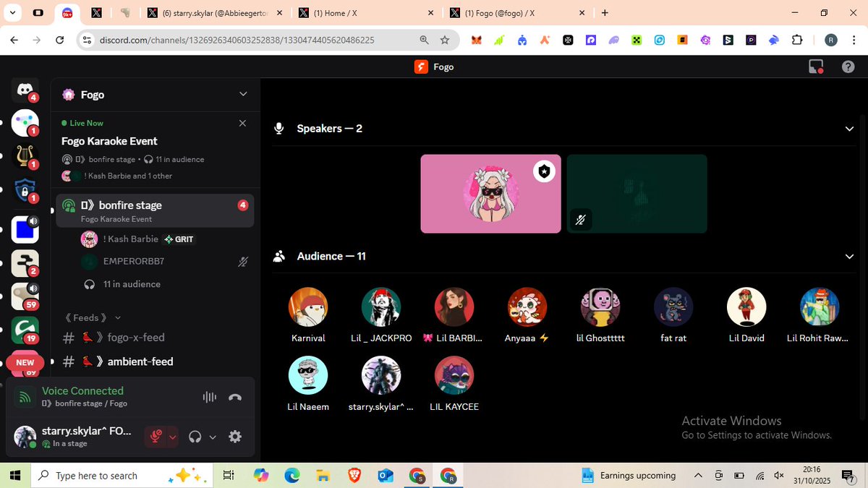Open Fogo server dropdown menu
Screen dimensions: 868x488
coord(243,94)
